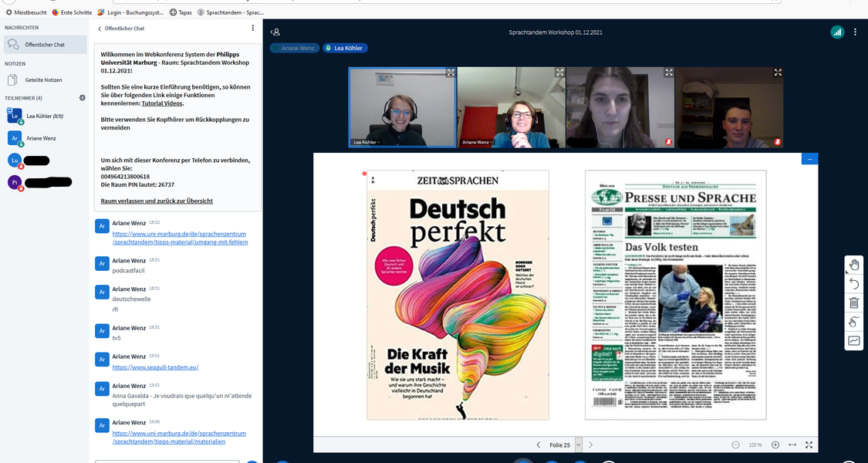The image size is (868, 463).
Task: Hide the presentation with minimize button
Action: pyautogui.click(x=809, y=159)
